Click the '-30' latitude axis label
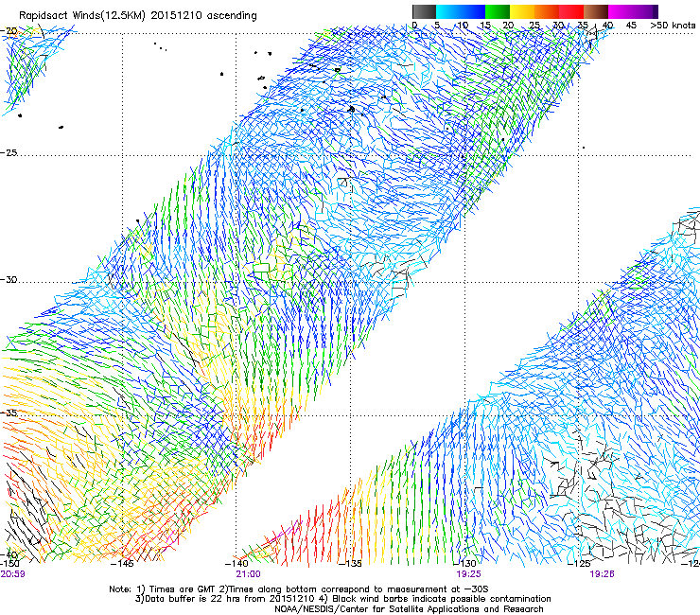 [9, 279]
